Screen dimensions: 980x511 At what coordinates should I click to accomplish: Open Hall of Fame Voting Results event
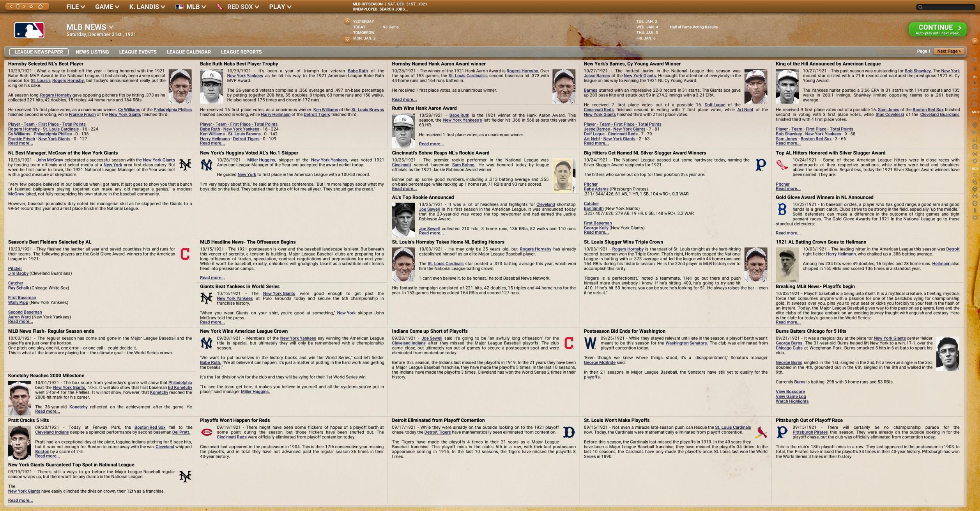tap(693, 27)
